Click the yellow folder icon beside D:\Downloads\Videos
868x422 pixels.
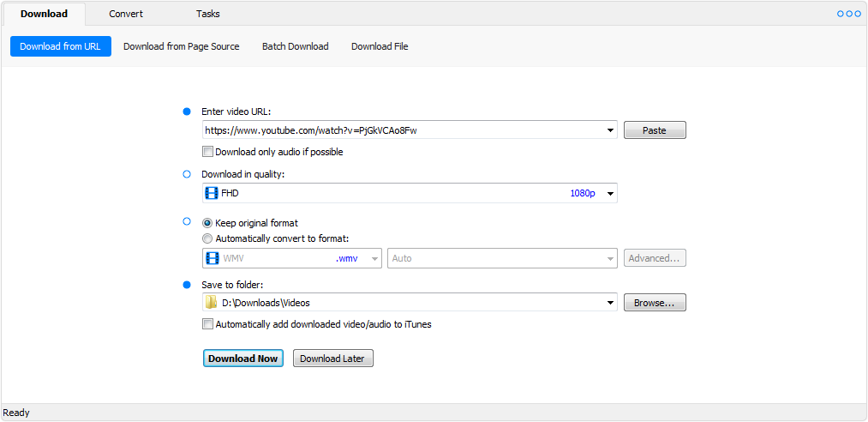click(211, 303)
